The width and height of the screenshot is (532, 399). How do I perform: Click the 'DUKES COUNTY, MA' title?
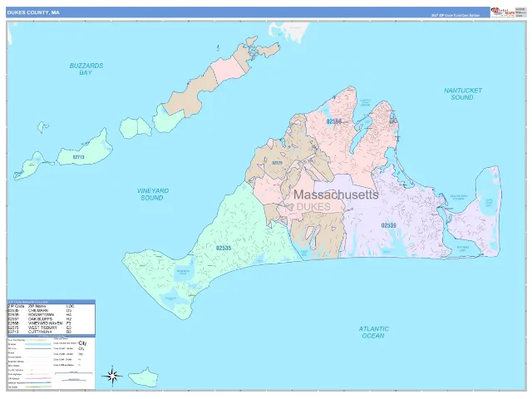point(33,12)
